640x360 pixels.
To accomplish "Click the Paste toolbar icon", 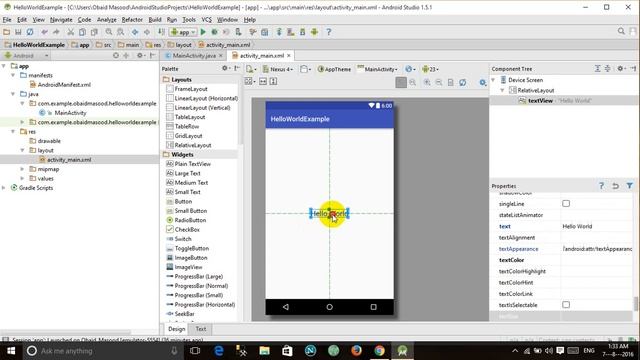I will pyautogui.click(x=94, y=32).
